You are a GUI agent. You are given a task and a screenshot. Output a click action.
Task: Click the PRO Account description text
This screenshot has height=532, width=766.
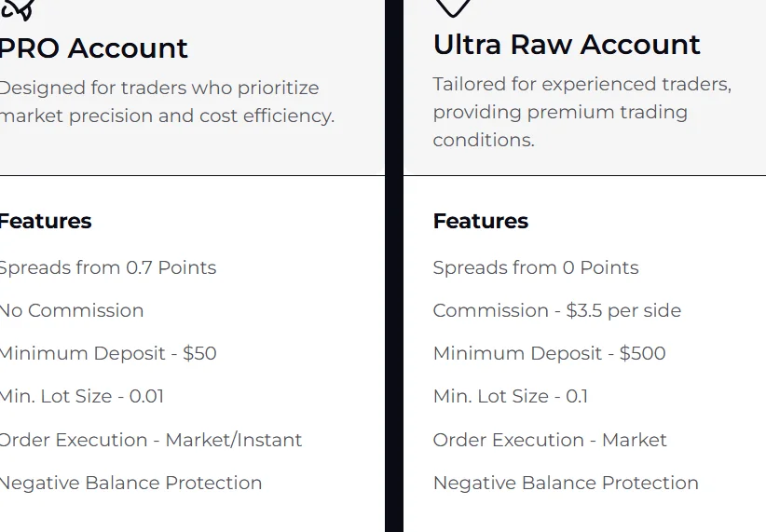(166, 102)
